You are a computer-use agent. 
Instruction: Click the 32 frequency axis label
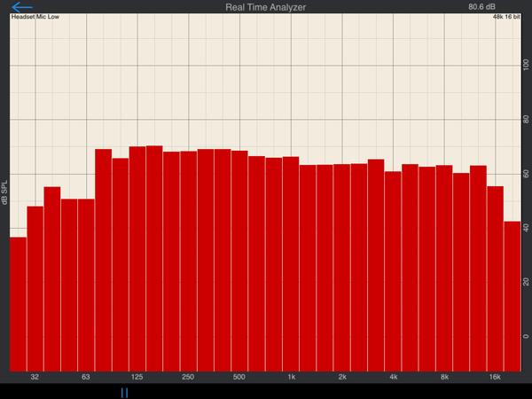35,377
